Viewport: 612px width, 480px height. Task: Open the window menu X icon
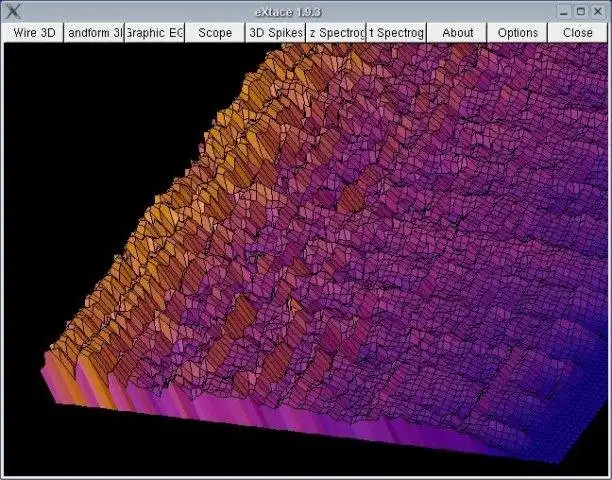tap(13, 12)
